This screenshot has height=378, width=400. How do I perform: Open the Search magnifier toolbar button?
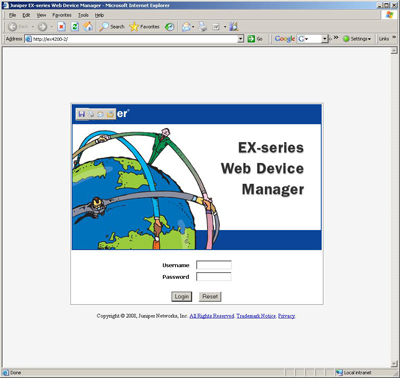[x=112, y=27]
